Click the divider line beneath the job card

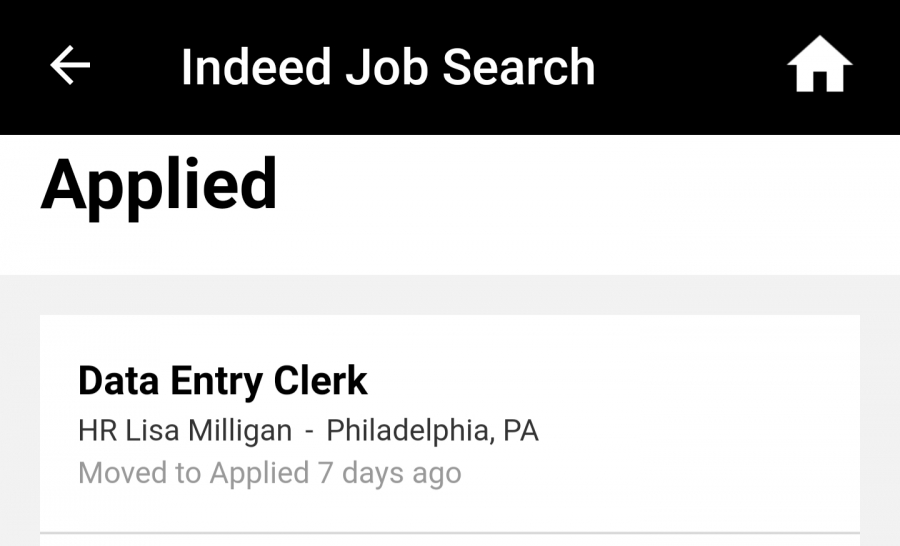click(x=450, y=533)
